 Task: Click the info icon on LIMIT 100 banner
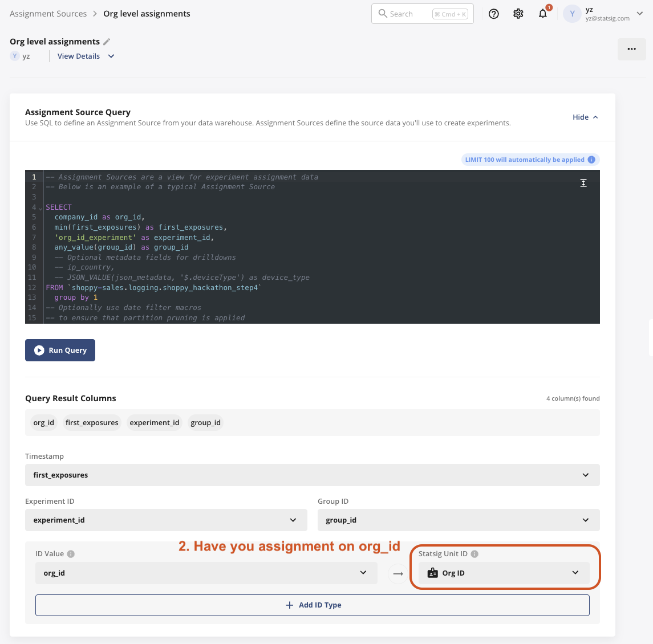[591, 160]
